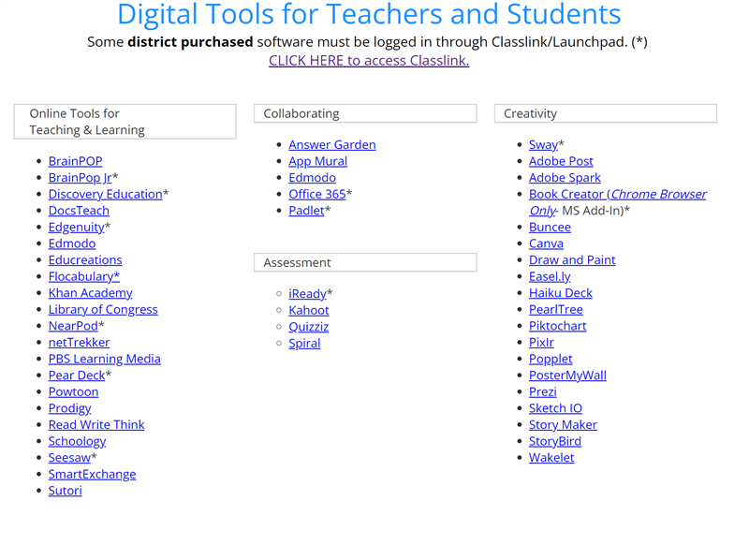This screenshot has height=560, width=749.
Task: Go to the Canva link
Action: pos(546,243)
